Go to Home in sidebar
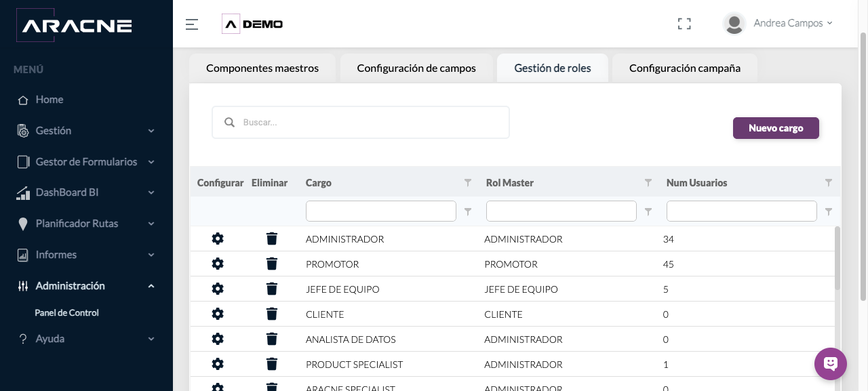The height and width of the screenshot is (391, 868). (50, 100)
